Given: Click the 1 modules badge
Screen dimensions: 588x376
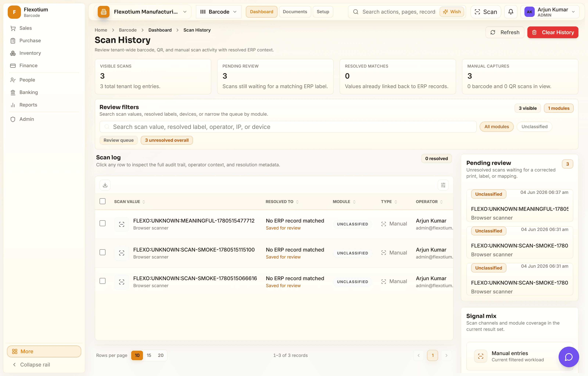Looking at the screenshot, I should 558,108.
